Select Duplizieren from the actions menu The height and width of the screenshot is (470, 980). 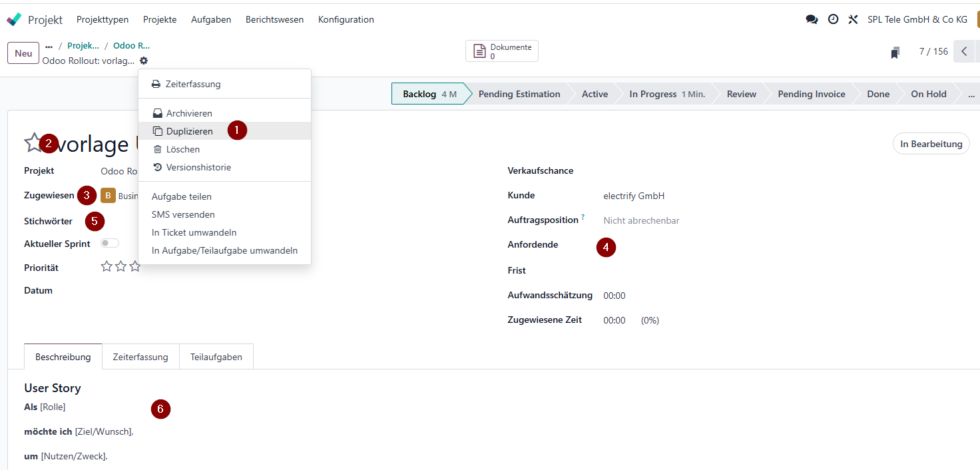tap(225, 131)
